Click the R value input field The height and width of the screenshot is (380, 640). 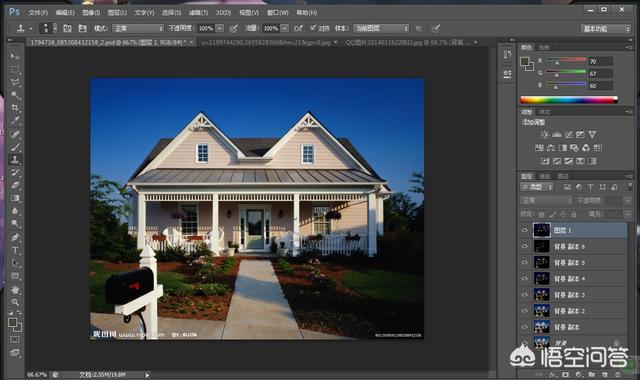pyautogui.click(x=600, y=62)
